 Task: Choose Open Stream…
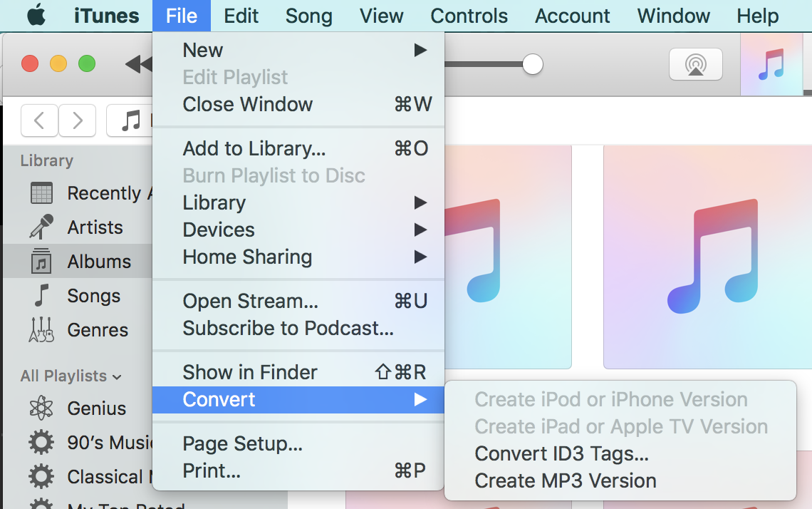tap(298, 301)
